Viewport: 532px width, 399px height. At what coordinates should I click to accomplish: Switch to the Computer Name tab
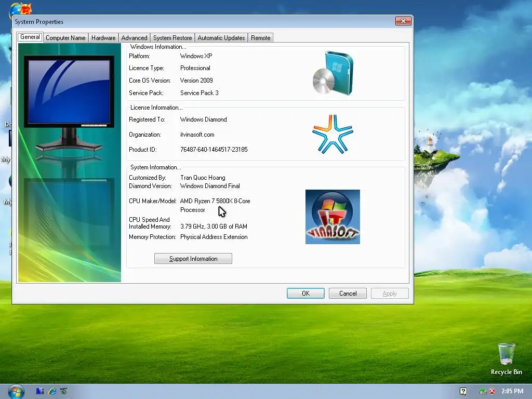tap(65, 37)
